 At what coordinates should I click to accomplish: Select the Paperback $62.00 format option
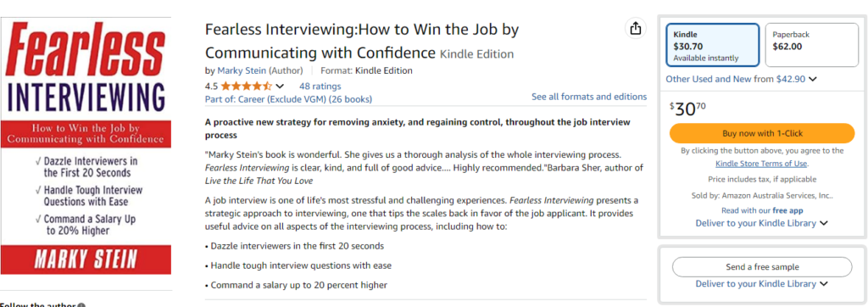pos(810,45)
